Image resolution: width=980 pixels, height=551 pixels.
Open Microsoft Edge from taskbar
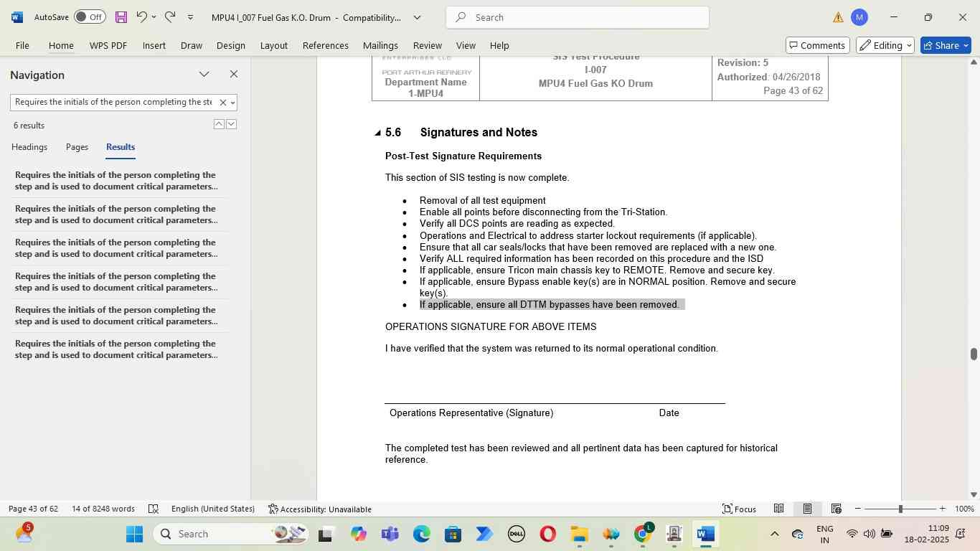click(x=422, y=534)
